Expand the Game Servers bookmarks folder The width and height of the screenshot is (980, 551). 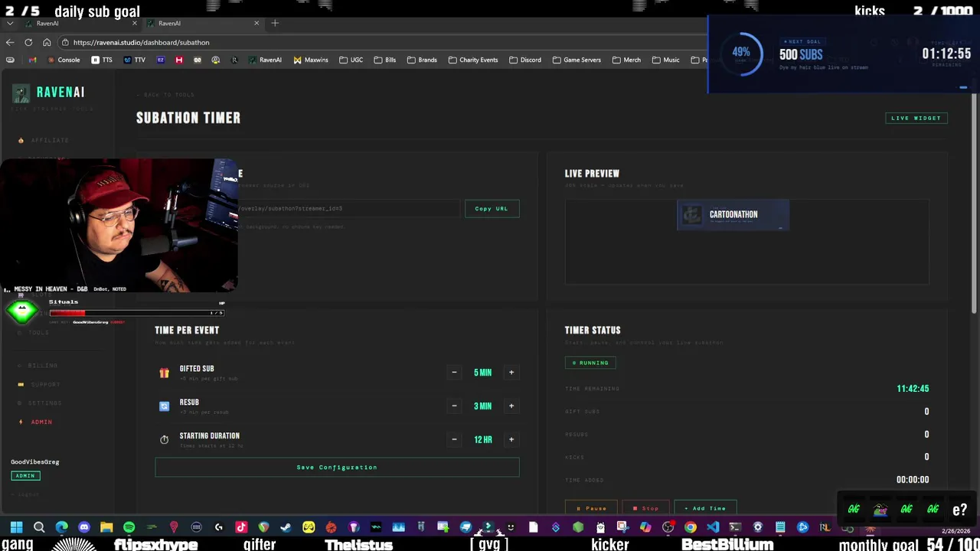[x=576, y=60]
